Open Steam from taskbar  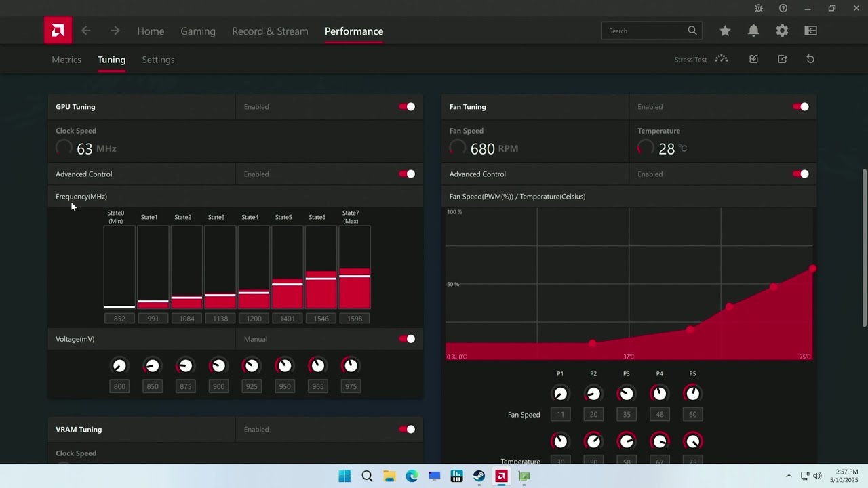[x=479, y=476]
